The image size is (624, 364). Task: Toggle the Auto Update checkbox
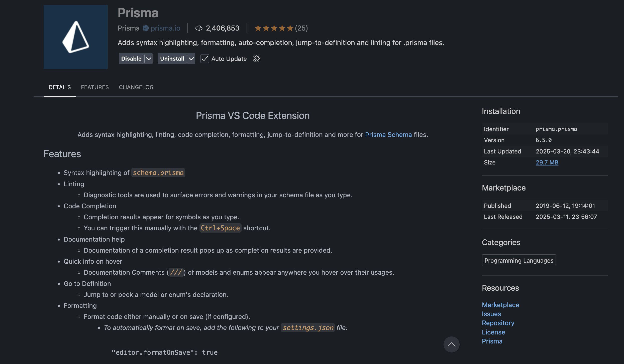pyautogui.click(x=205, y=59)
